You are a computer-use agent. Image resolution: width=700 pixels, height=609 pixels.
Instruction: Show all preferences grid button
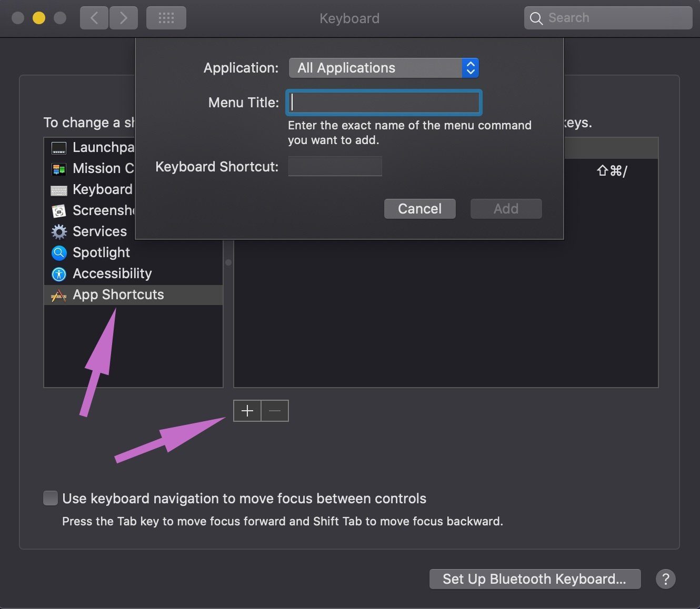click(166, 18)
